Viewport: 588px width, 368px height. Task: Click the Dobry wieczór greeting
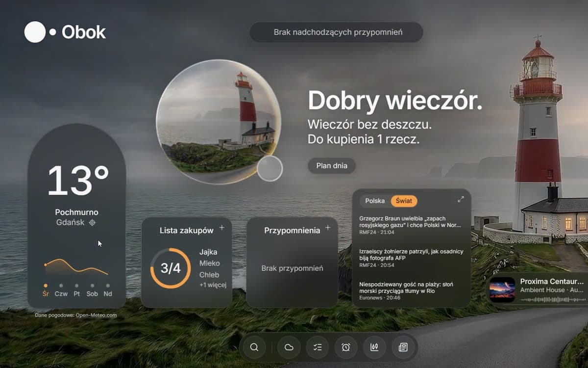click(x=395, y=101)
